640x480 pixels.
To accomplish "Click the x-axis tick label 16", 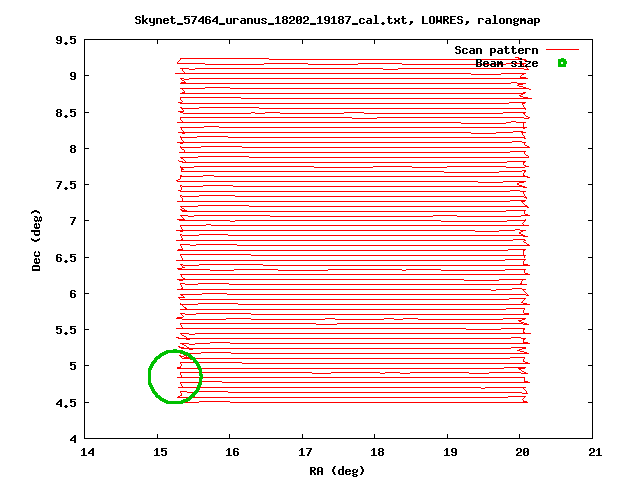I will 232,452.
